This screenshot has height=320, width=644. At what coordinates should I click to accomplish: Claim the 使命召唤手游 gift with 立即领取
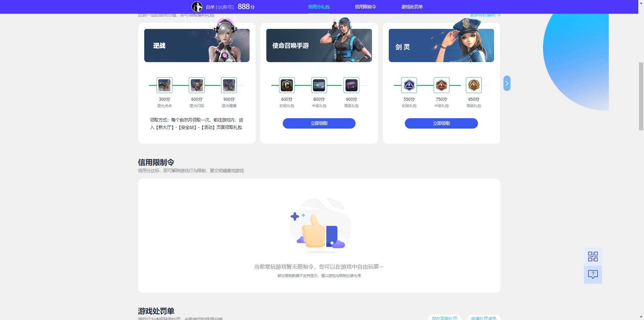click(x=319, y=123)
